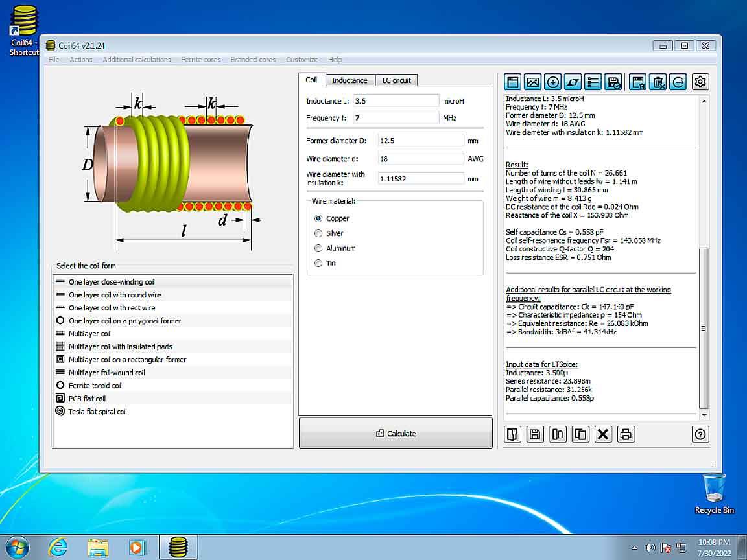Click the open book icon below results
This screenshot has width=747, height=560.
513,434
